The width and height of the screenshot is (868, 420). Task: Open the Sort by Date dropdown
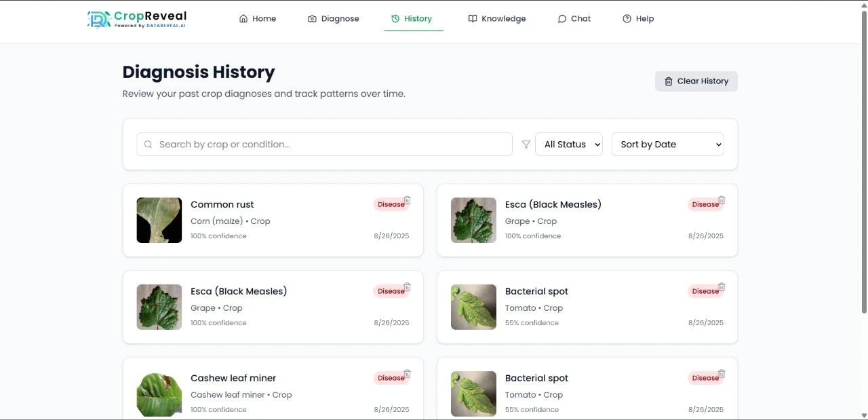(x=667, y=144)
